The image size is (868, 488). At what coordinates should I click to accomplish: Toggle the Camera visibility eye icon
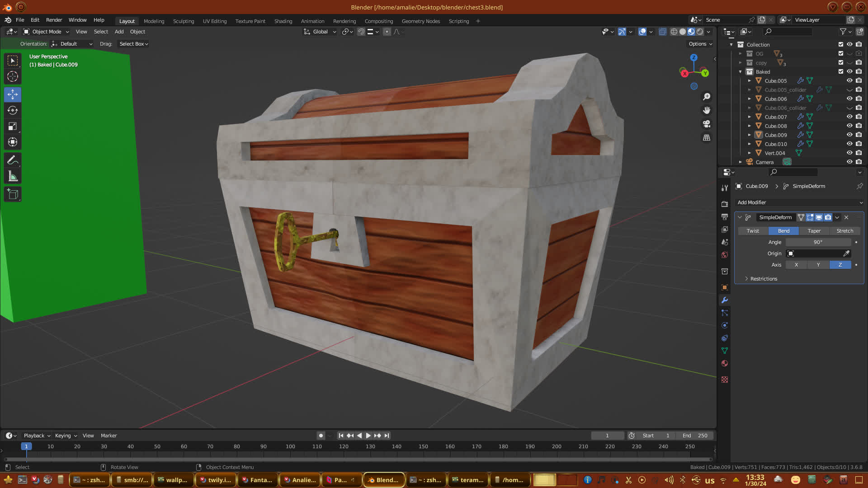[x=849, y=162]
